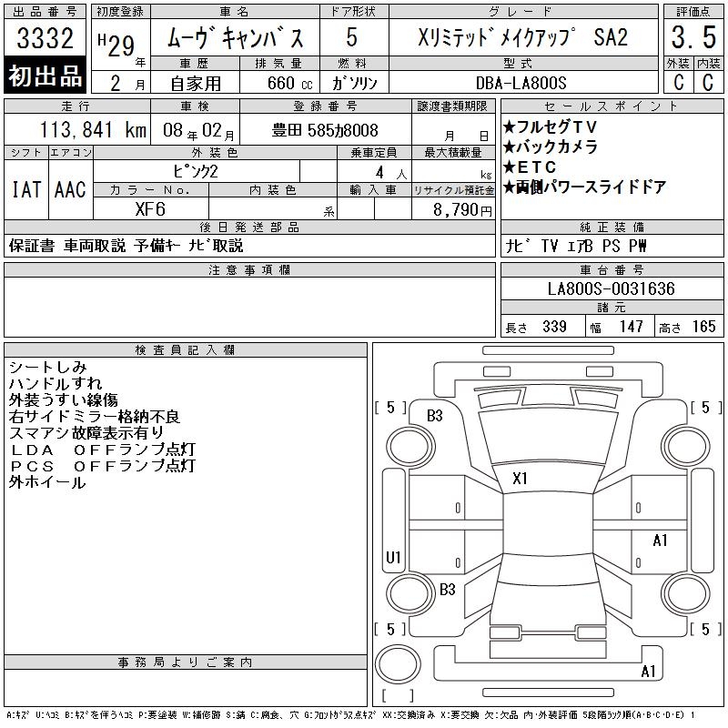Click seating capacity 4人

[391, 173]
